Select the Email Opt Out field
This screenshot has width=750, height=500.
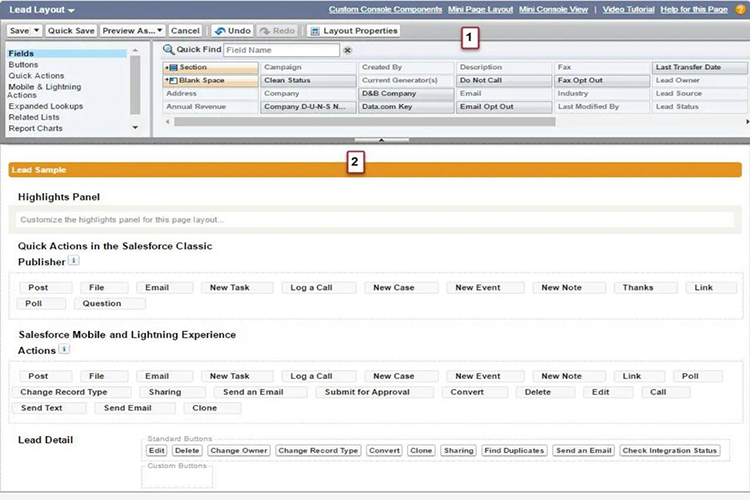click(x=504, y=107)
